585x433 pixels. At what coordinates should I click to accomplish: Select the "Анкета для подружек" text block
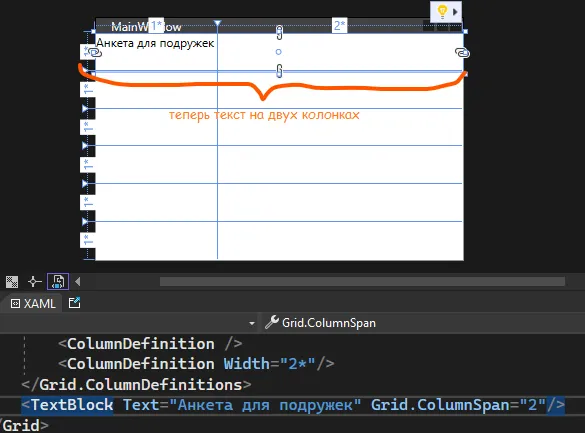pyautogui.click(x=155, y=43)
